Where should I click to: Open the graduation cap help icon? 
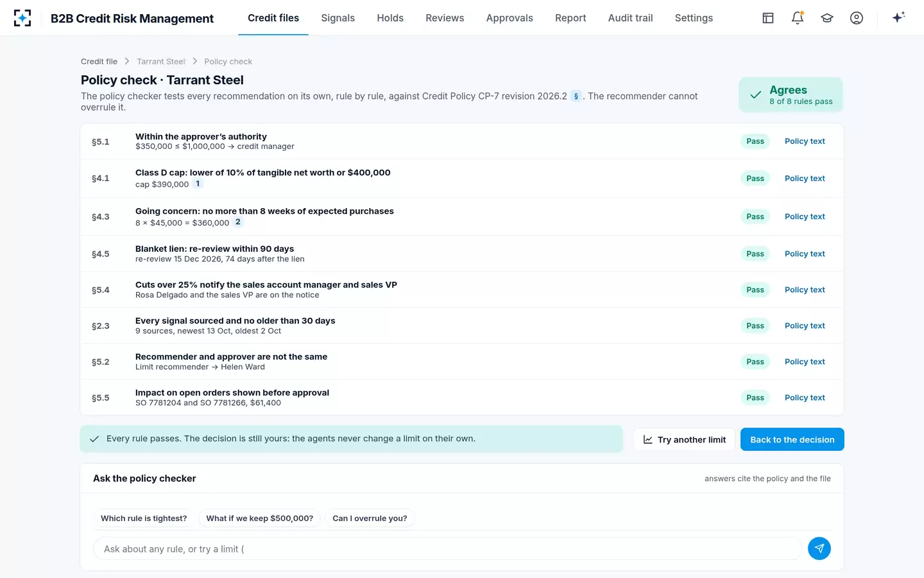[827, 18]
